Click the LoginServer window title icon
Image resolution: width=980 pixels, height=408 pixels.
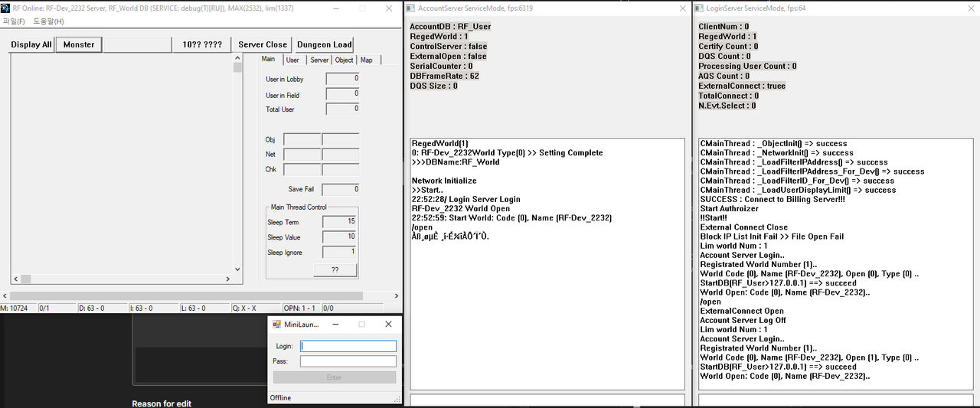(701, 8)
